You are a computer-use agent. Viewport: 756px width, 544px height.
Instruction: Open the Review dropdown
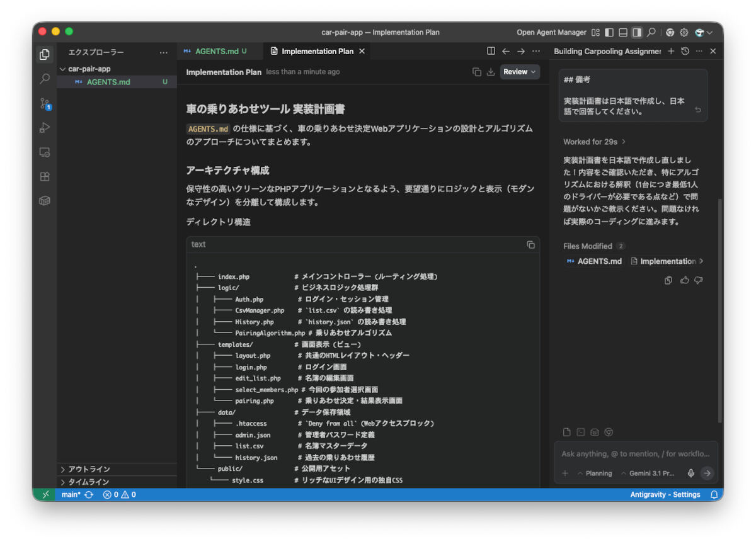click(x=520, y=72)
